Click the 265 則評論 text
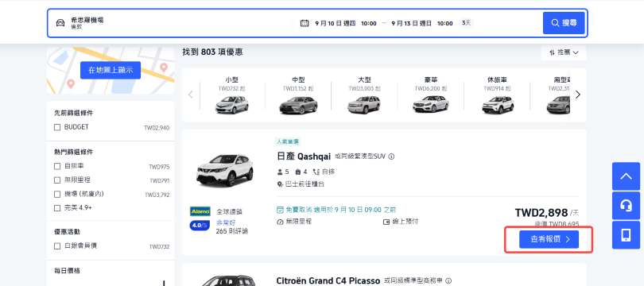 [232, 231]
